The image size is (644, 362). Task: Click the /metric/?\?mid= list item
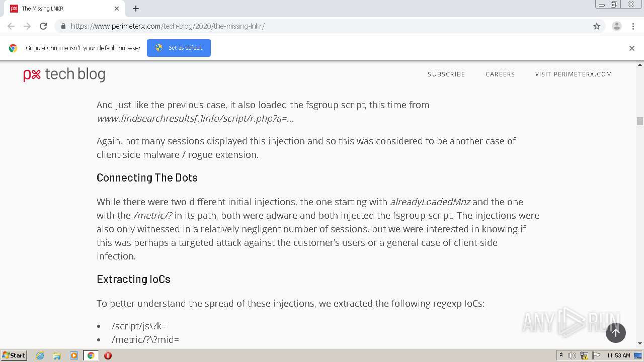pos(145,340)
